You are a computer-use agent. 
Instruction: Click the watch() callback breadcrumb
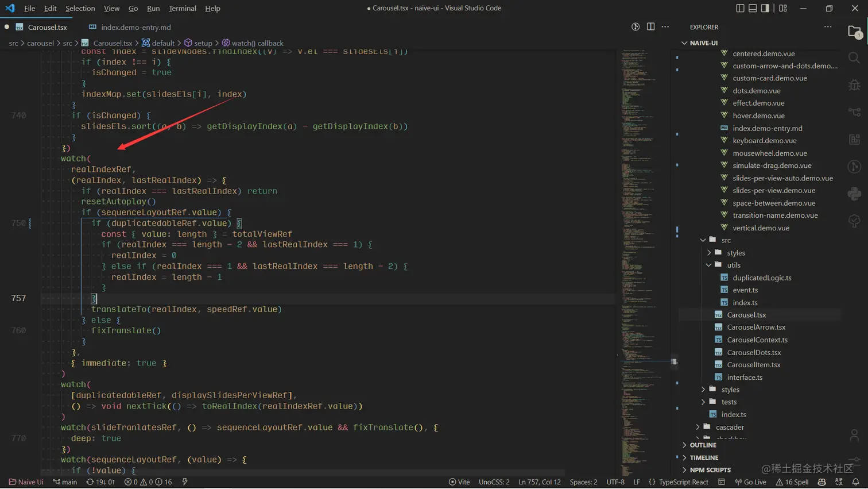(x=253, y=43)
